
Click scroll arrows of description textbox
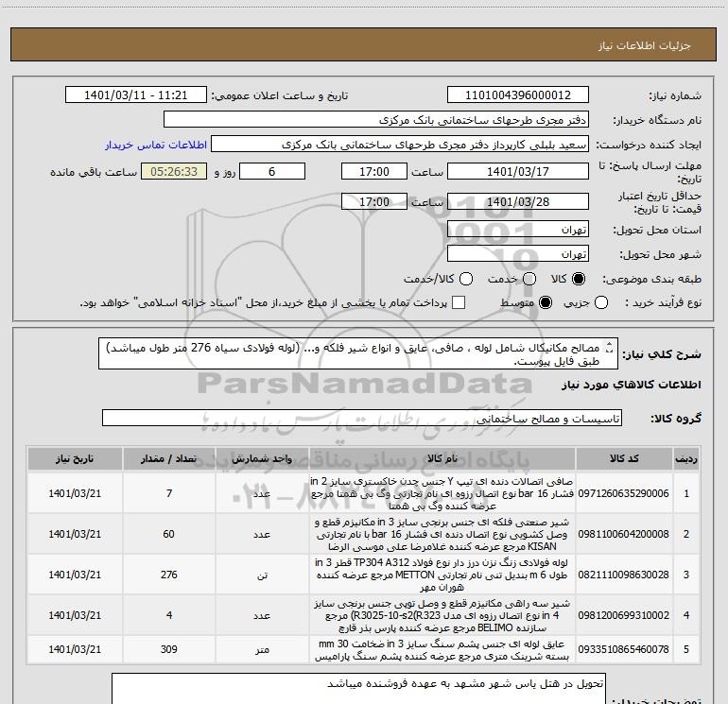pos(610,348)
